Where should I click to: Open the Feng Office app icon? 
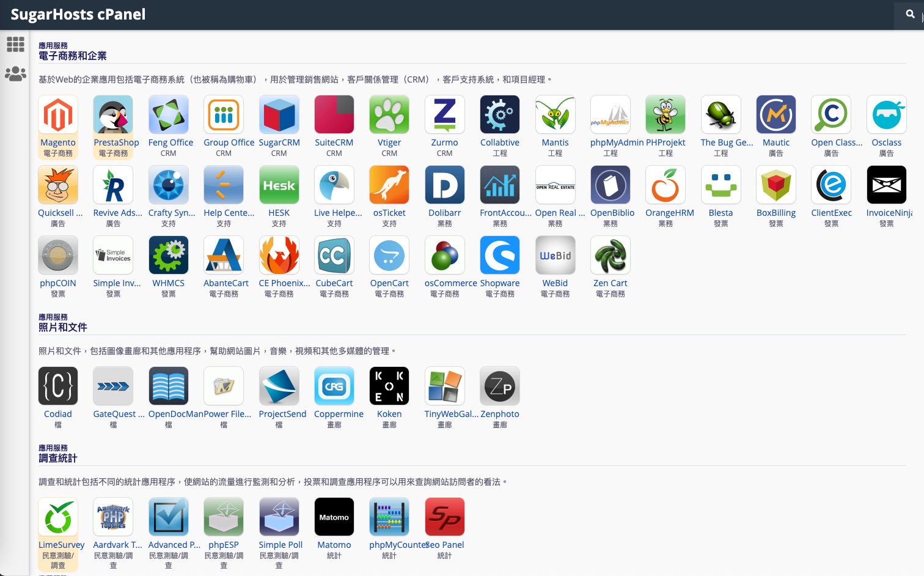point(169,114)
